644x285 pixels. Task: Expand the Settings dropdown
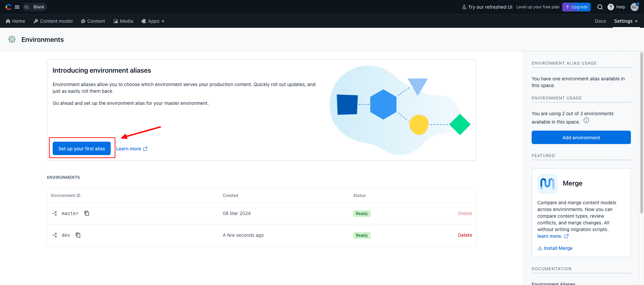tap(626, 21)
